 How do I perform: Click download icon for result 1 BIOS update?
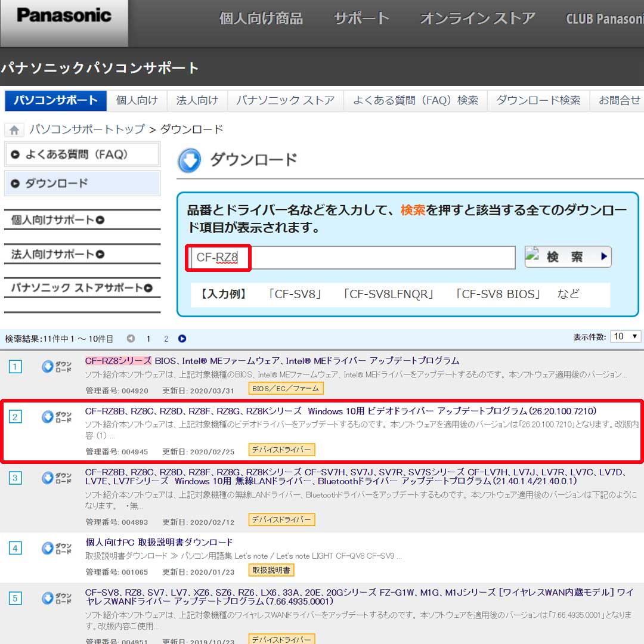click(56, 366)
